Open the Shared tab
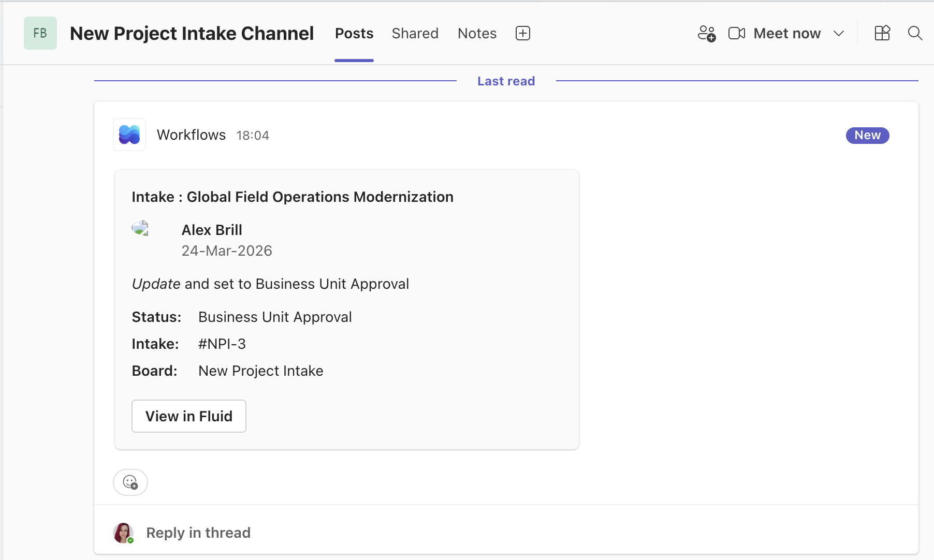Screen dimensions: 934x560 pos(415,33)
